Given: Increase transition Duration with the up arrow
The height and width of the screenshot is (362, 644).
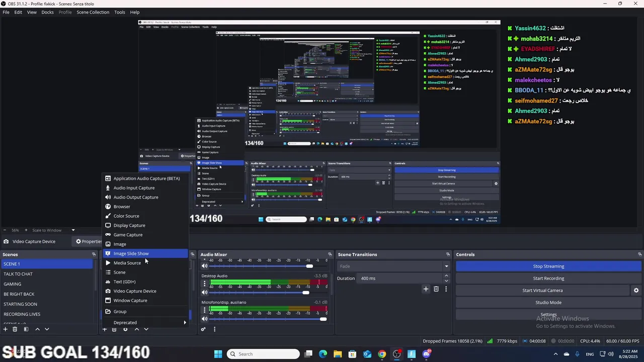Looking at the screenshot, I should click(x=446, y=276).
